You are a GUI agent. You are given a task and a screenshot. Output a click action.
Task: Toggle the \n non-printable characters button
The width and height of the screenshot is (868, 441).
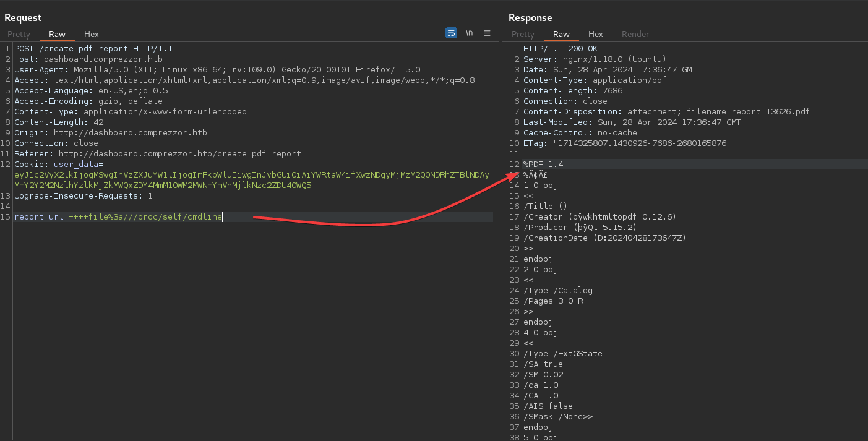470,33
